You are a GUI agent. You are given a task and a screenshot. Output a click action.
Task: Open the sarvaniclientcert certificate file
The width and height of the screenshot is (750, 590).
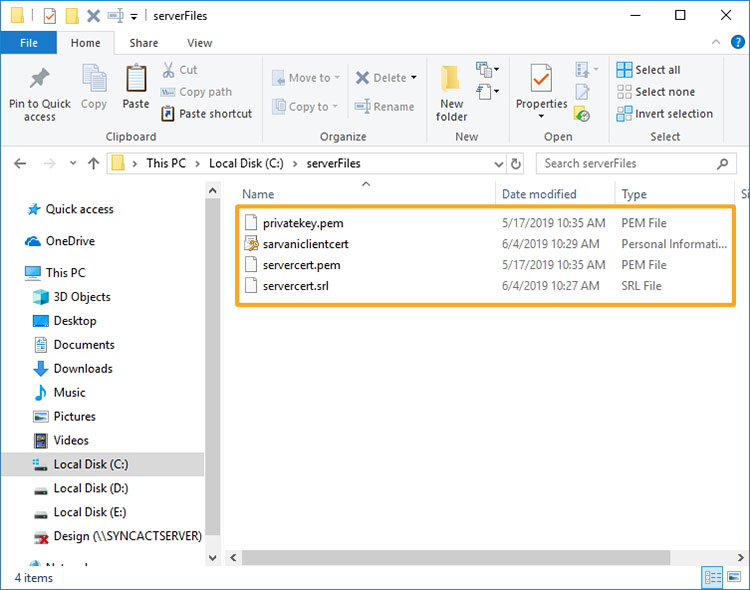pos(305,244)
